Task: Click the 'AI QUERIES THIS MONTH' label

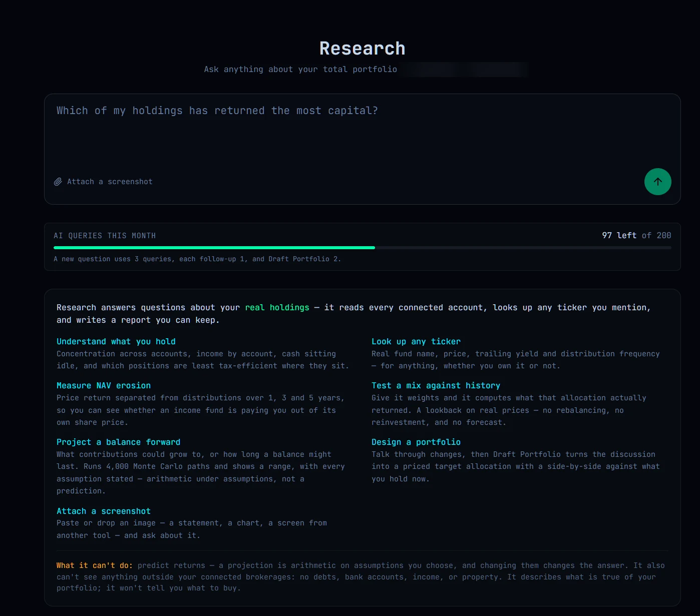Action: [x=105, y=236]
